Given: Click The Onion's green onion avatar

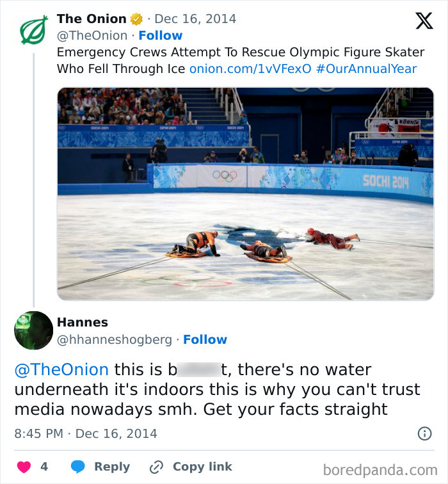Looking at the screenshot, I should tap(33, 30).
